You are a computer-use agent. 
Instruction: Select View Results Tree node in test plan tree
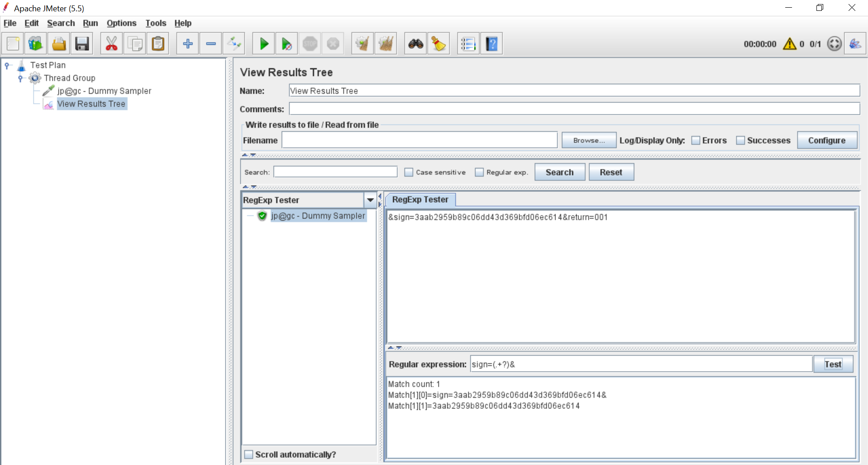click(x=91, y=104)
